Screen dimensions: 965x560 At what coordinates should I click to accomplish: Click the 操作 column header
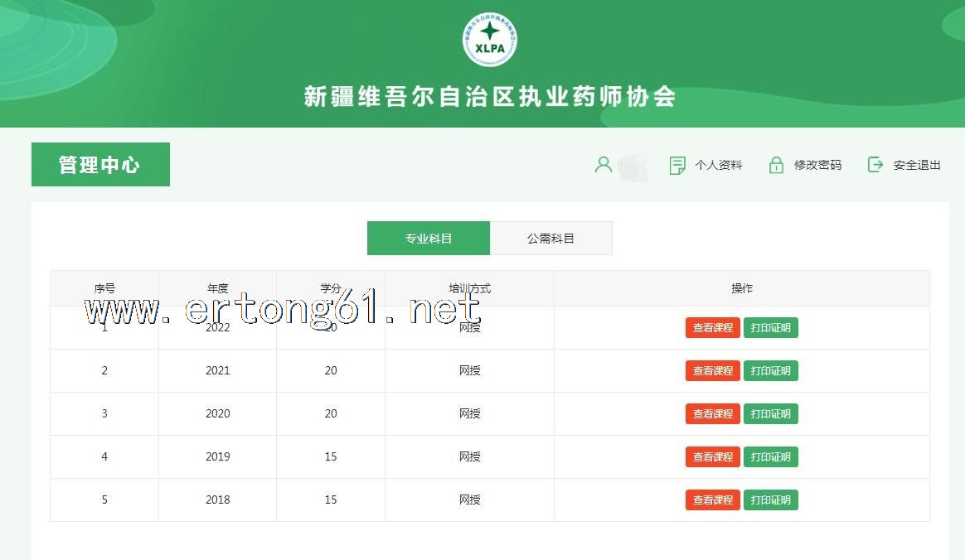(x=741, y=288)
